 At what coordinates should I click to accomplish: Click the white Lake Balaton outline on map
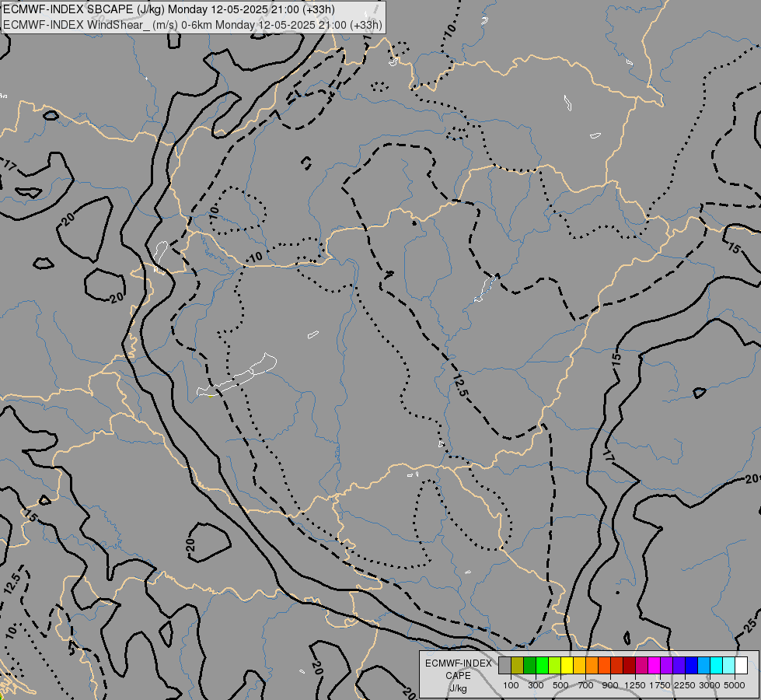[236, 376]
